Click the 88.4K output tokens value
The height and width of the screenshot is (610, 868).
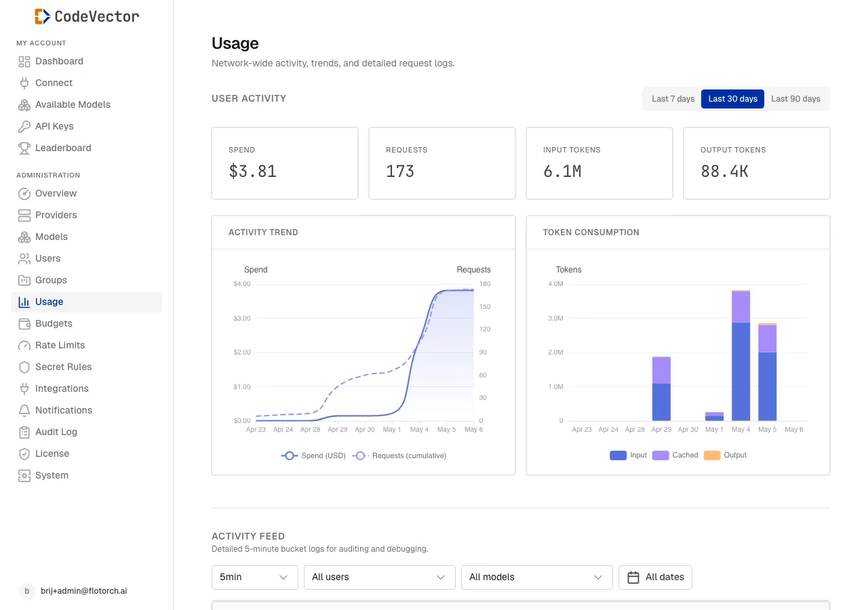click(x=724, y=171)
